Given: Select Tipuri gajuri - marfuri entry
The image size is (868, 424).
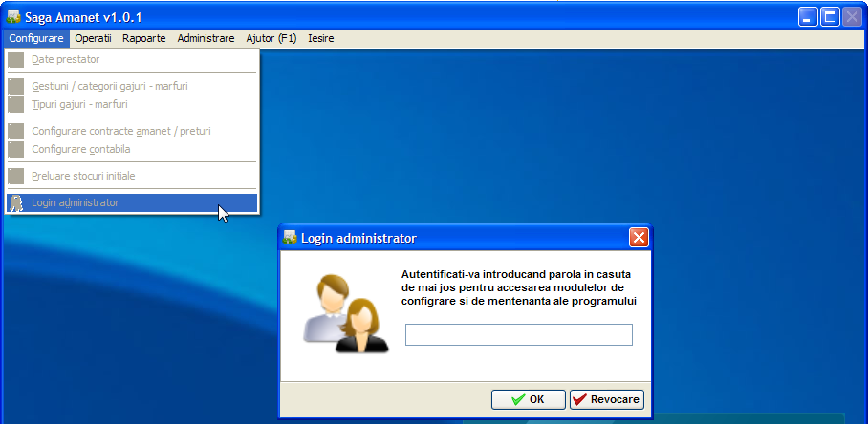Looking at the screenshot, I should click(132, 104).
